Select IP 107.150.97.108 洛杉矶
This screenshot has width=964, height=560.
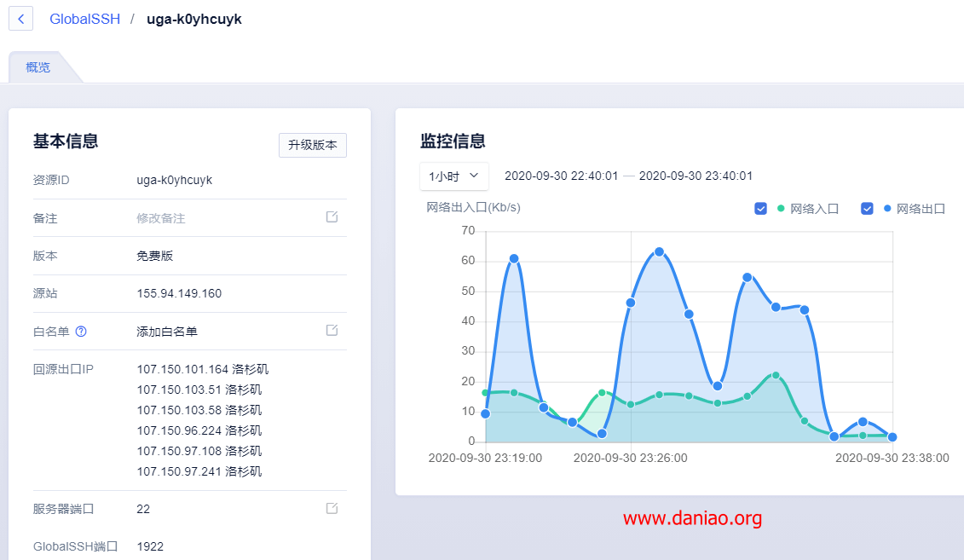coord(199,451)
